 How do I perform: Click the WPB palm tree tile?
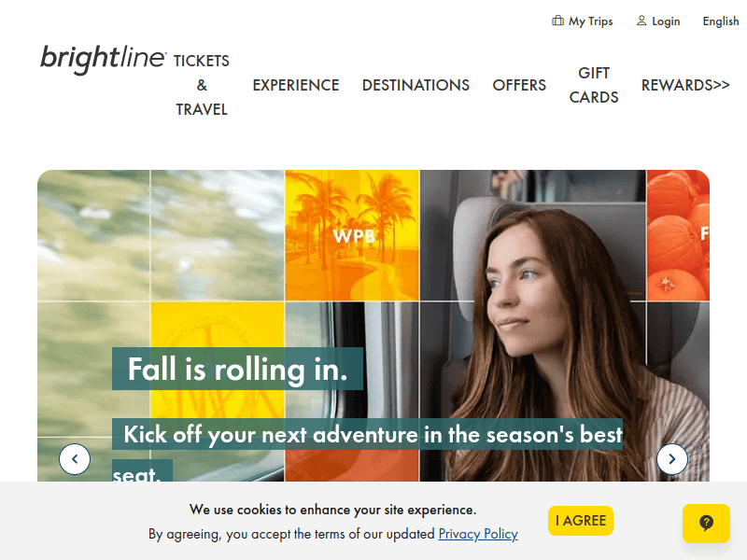click(352, 235)
